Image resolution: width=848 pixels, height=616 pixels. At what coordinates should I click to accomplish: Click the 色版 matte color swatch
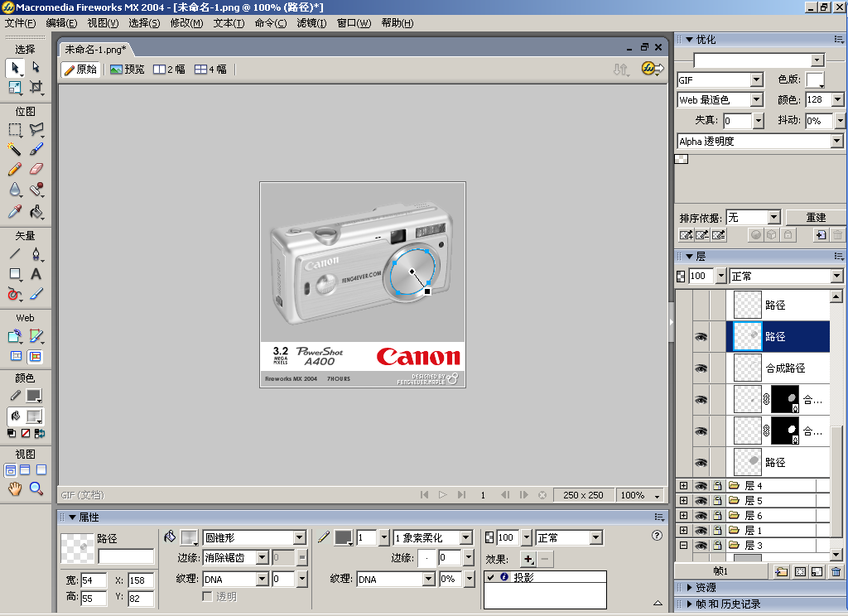point(815,80)
